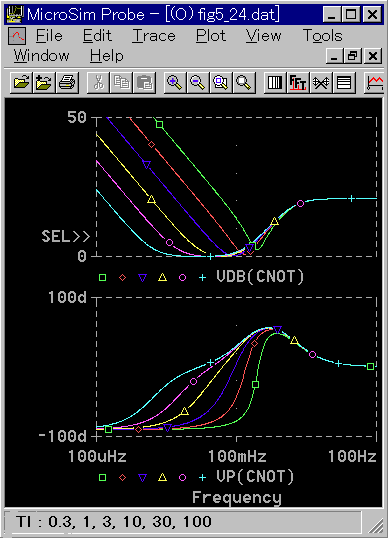Toggle the log X axis button

pos(274,82)
